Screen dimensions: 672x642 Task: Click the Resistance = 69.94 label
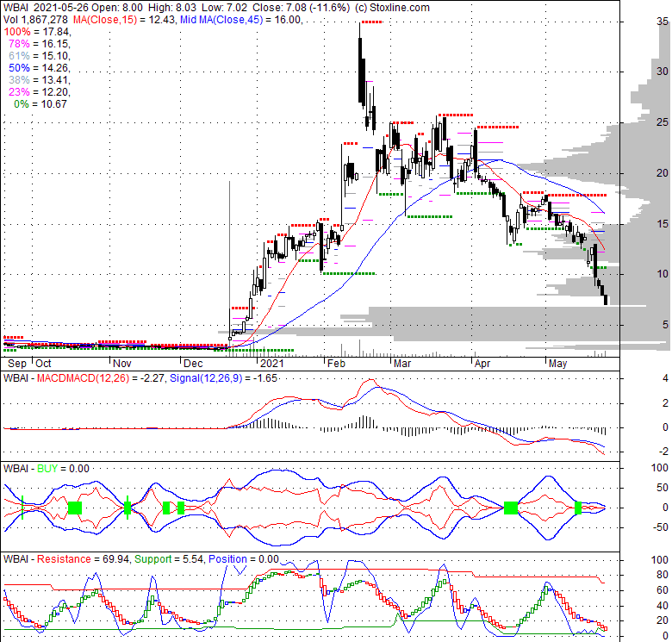83,559
